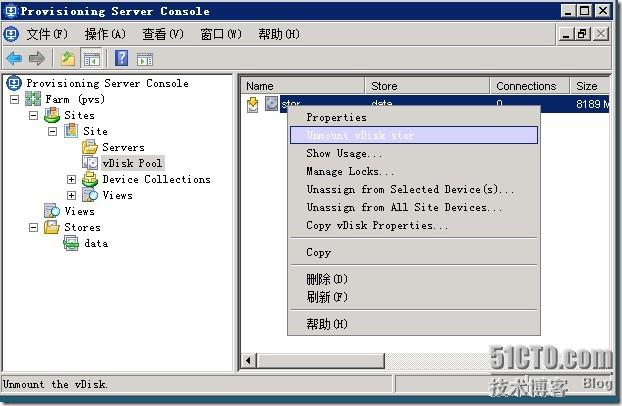Choose Unassign from All Site Devices...
Image resolution: width=622 pixels, height=406 pixels.
click(x=414, y=207)
